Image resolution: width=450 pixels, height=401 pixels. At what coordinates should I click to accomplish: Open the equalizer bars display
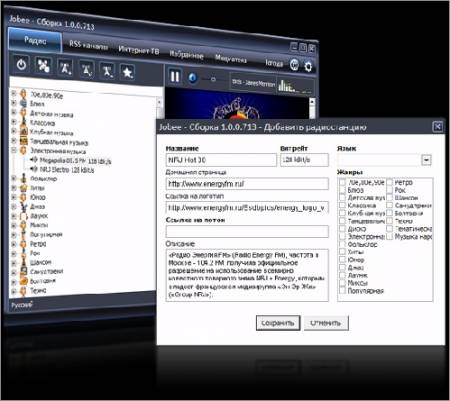click(x=295, y=86)
